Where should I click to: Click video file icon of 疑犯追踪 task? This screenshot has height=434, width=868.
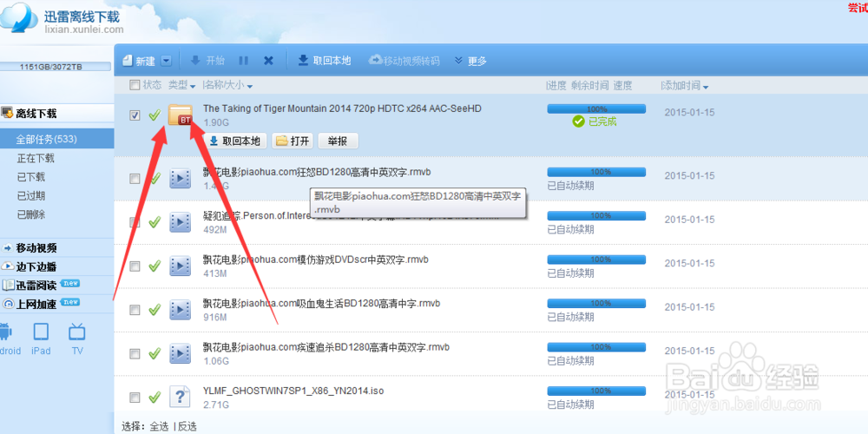(x=180, y=222)
